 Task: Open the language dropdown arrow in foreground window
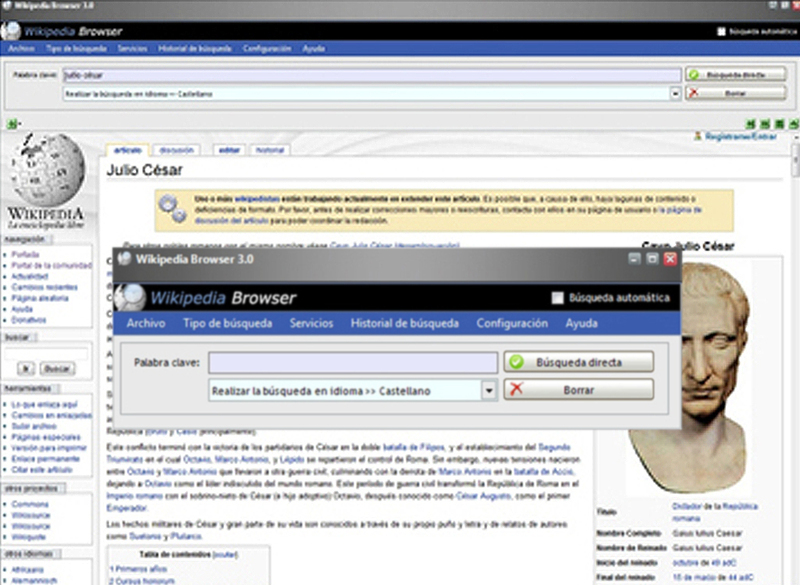[x=489, y=391]
